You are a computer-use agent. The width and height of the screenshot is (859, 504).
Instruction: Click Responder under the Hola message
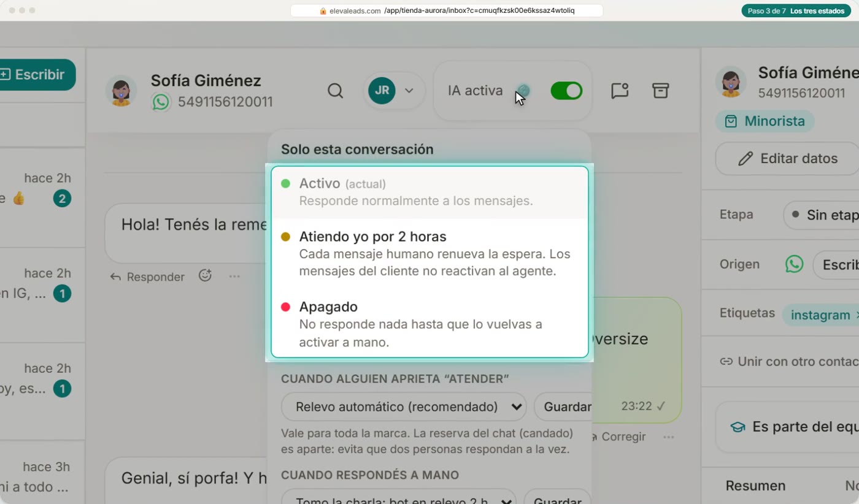tap(147, 277)
